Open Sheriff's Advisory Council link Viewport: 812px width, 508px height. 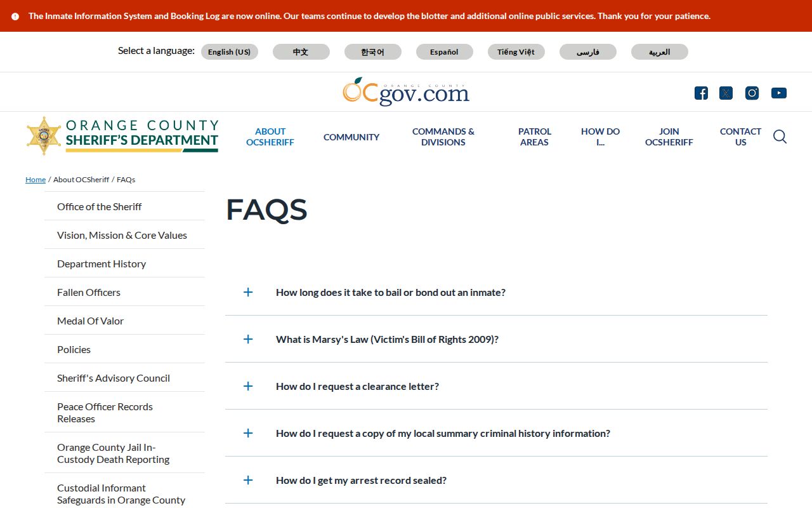click(x=124, y=378)
